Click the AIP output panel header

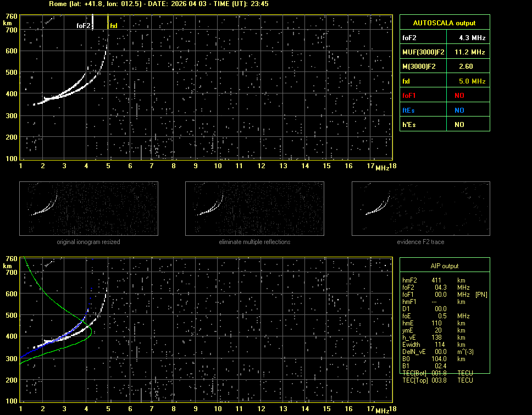(x=444, y=266)
